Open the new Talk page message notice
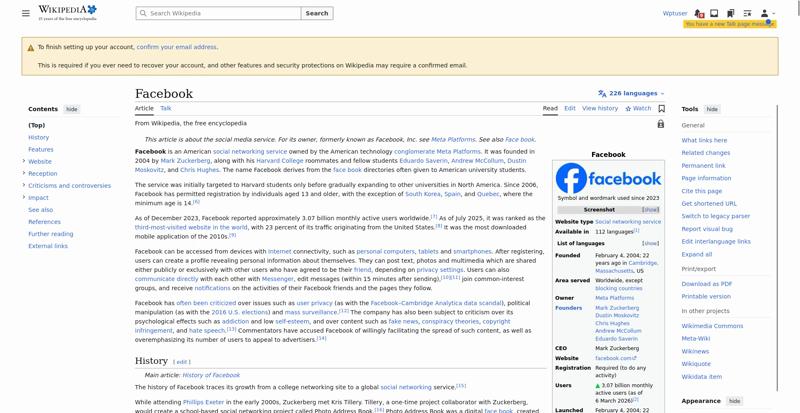The width and height of the screenshot is (800, 413). tap(730, 24)
